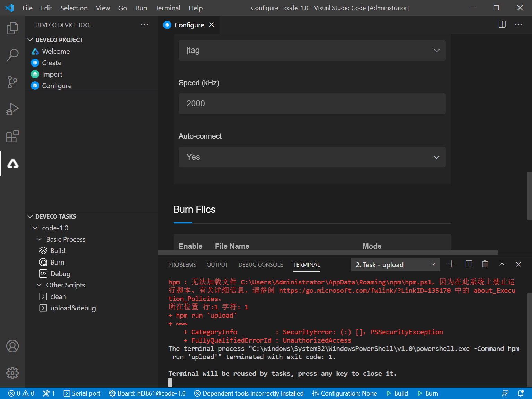The image size is (532, 399).
Task: Open the Help menu
Action: (196, 8)
